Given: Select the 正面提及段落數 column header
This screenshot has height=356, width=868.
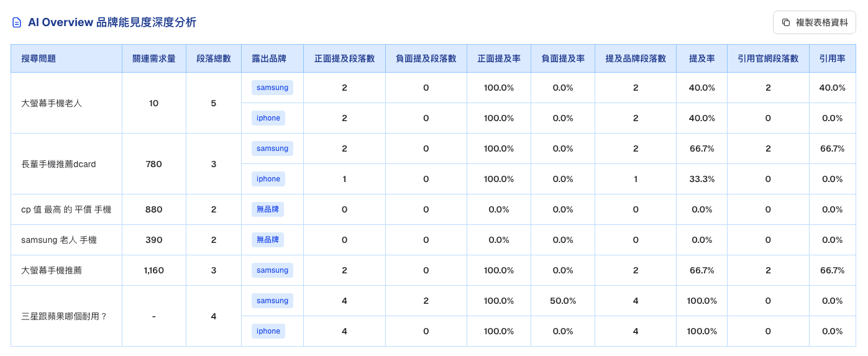Looking at the screenshot, I should click(344, 58).
